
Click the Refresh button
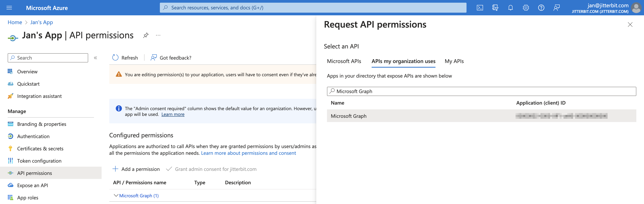click(x=125, y=58)
